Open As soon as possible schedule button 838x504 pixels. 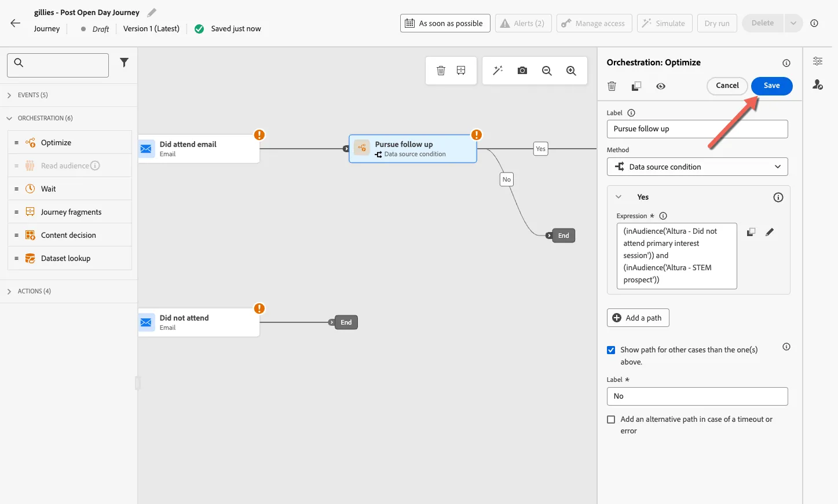(x=445, y=23)
